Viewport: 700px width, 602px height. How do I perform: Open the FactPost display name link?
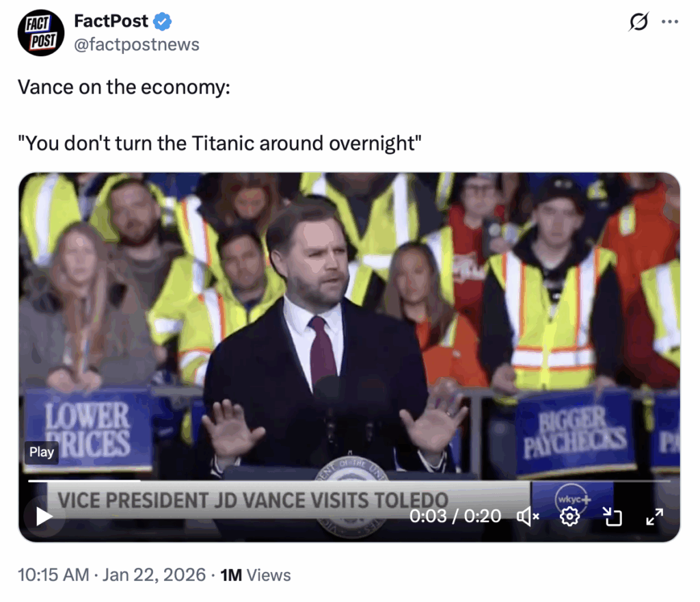(x=111, y=22)
